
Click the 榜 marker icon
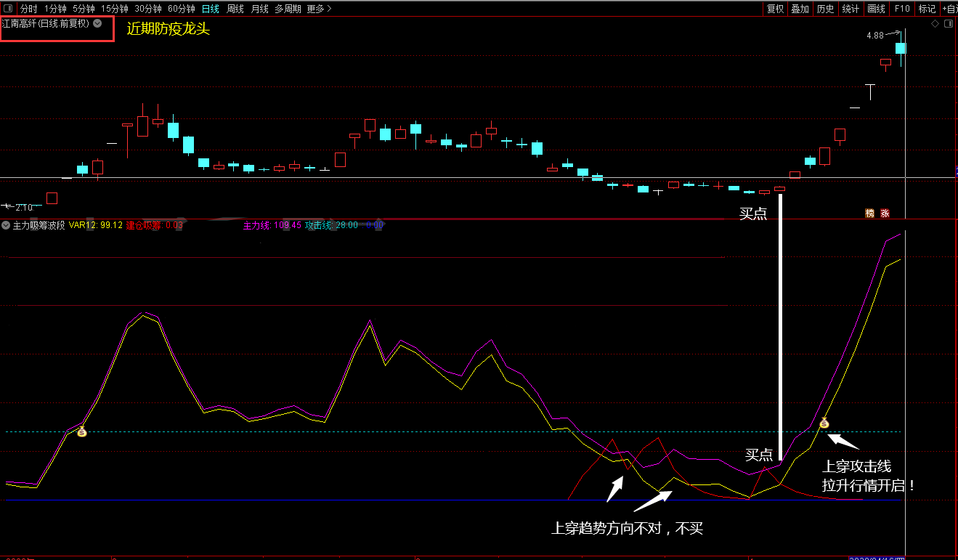(870, 214)
